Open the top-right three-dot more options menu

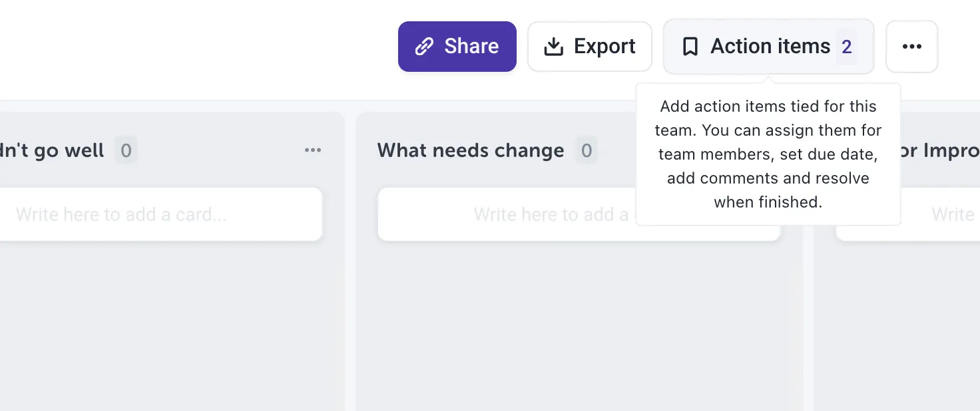[x=911, y=47]
